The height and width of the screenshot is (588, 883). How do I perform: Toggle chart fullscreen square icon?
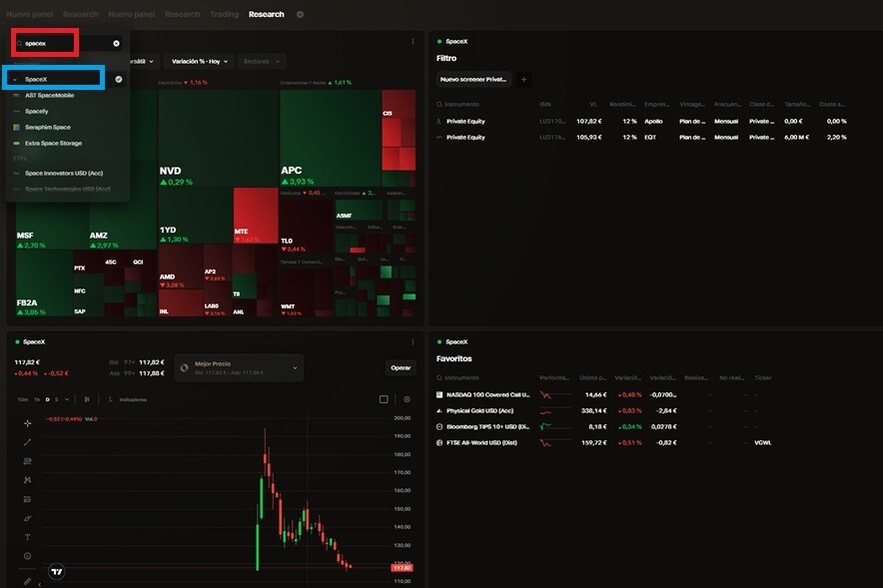coord(384,399)
